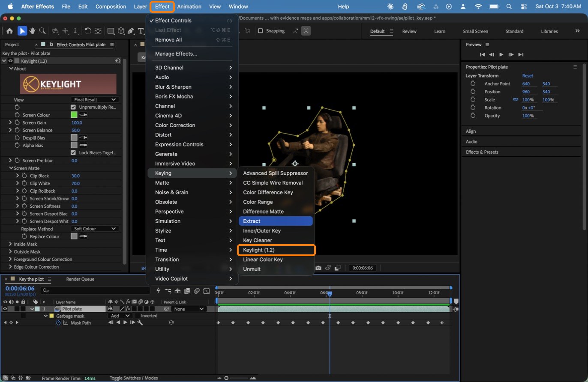The width and height of the screenshot is (588, 382).
Task: Hide the Pilot plate layer with eye icon
Action: click(5, 309)
